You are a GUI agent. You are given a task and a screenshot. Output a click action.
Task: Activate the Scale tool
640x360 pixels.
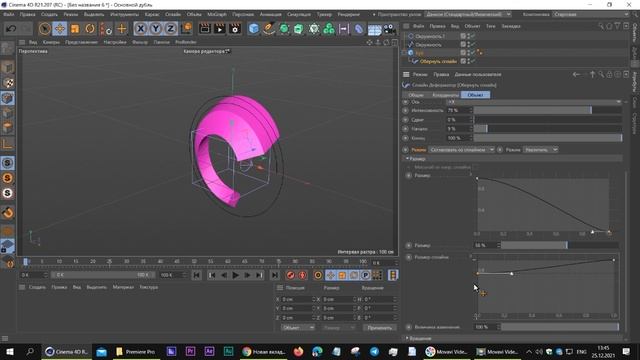pyautogui.click(x=75, y=29)
